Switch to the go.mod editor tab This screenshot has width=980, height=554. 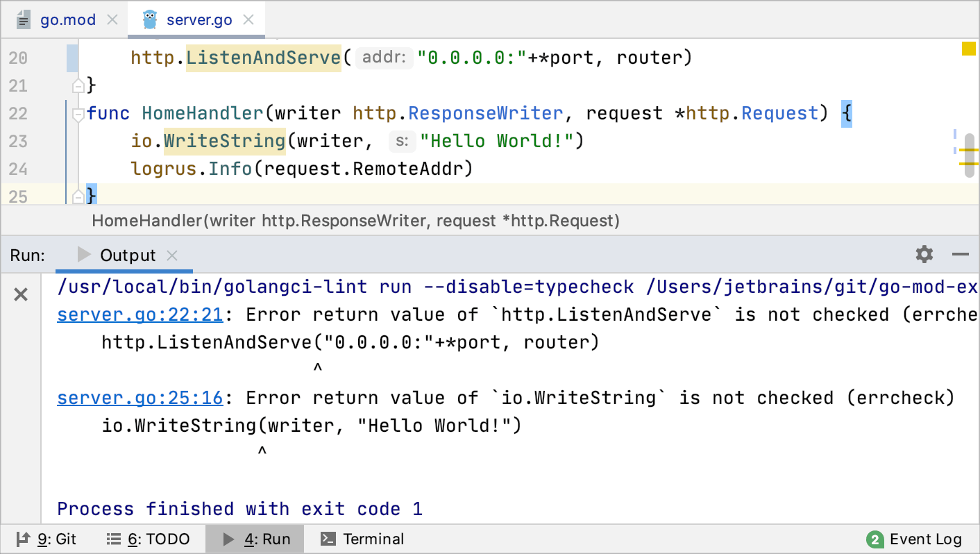67,19
